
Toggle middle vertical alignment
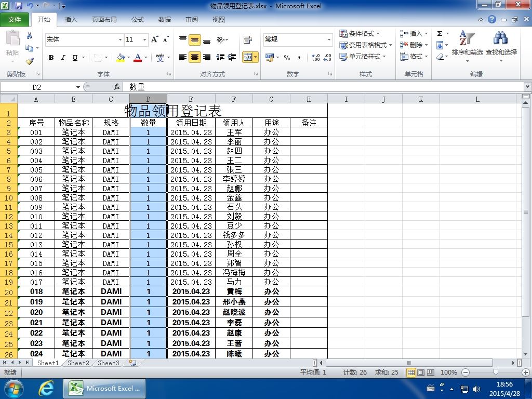point(195,39)
